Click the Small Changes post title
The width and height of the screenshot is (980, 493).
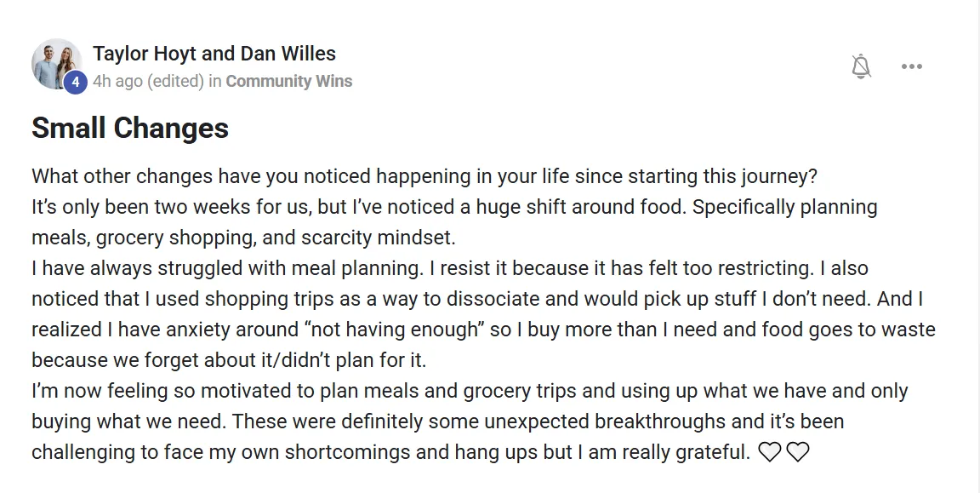130,129
